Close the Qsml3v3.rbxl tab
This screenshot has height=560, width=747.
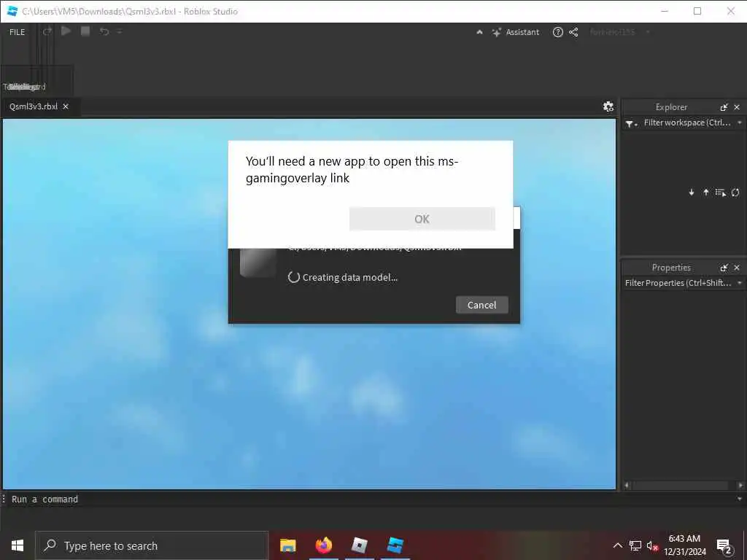[x=66, y=106]
